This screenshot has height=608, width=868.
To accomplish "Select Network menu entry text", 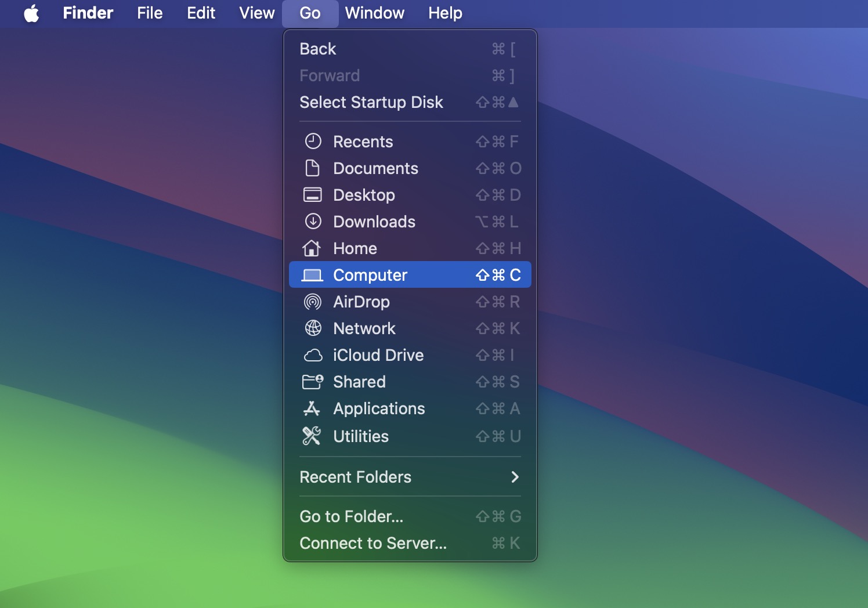I will [364, 328].
